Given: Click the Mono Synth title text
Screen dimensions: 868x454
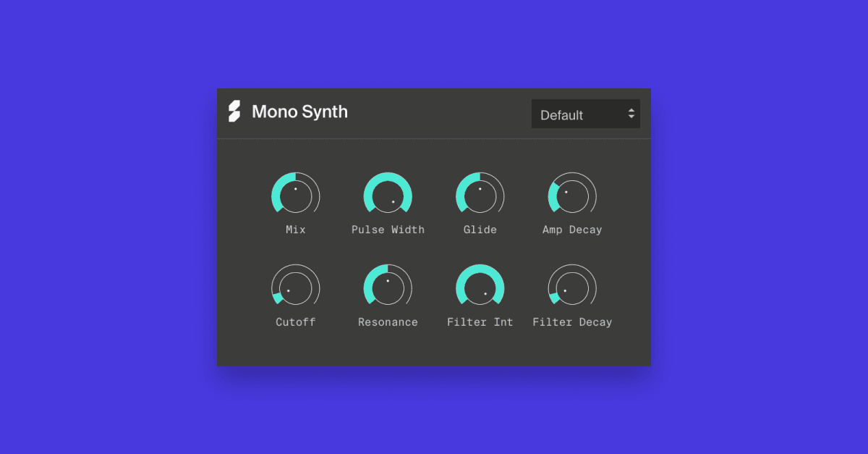Looking at the screenshot, I should tap(300, 112).
